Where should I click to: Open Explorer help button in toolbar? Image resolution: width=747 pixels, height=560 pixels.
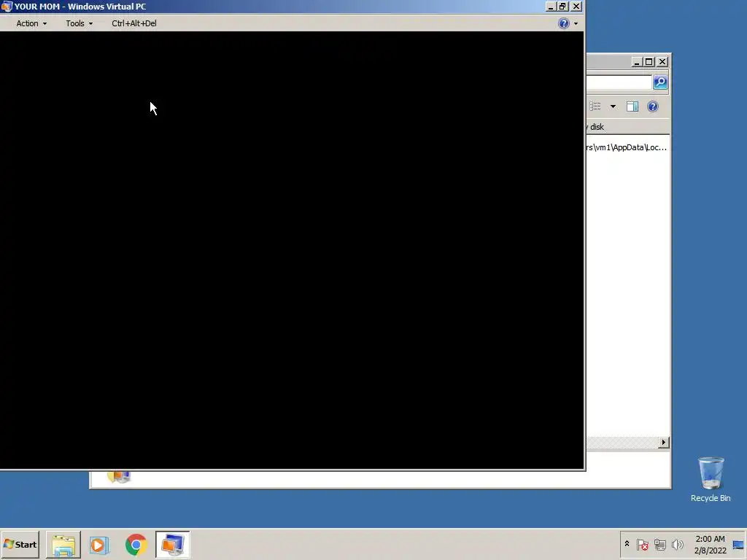(x=653, y=106)
